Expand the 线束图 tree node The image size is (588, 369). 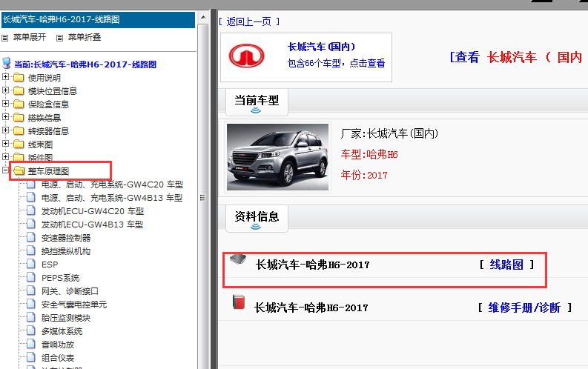(5, 144)
